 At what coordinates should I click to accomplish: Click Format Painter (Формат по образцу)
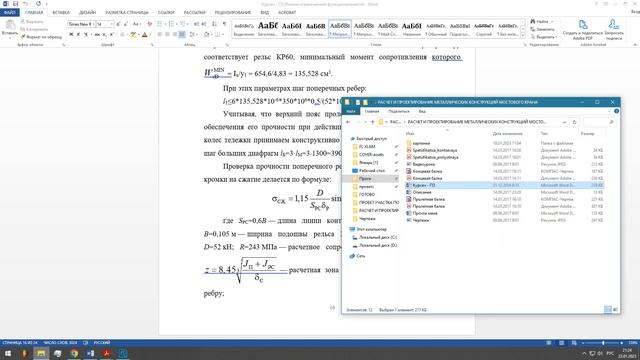point(42,37)
